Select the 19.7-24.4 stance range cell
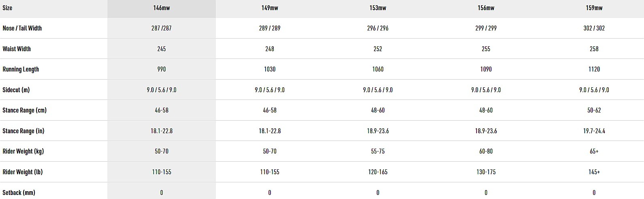 (x=594, y=131)
